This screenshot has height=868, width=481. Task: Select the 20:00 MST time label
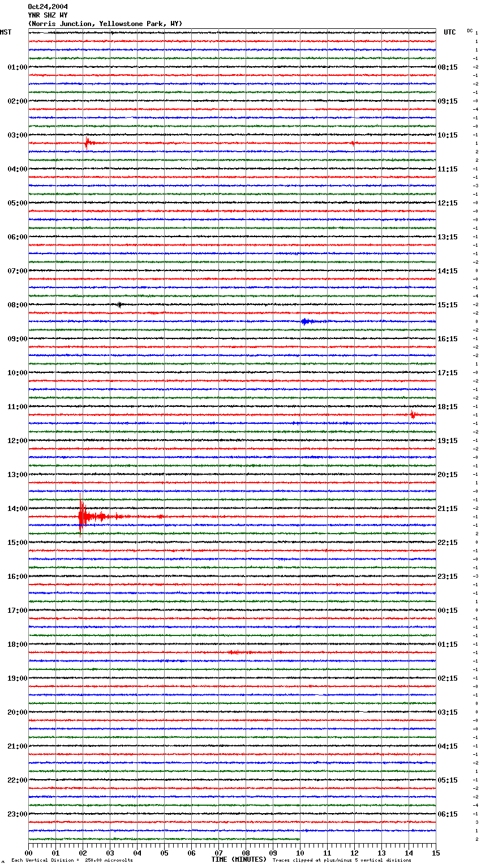coord(18,712)
